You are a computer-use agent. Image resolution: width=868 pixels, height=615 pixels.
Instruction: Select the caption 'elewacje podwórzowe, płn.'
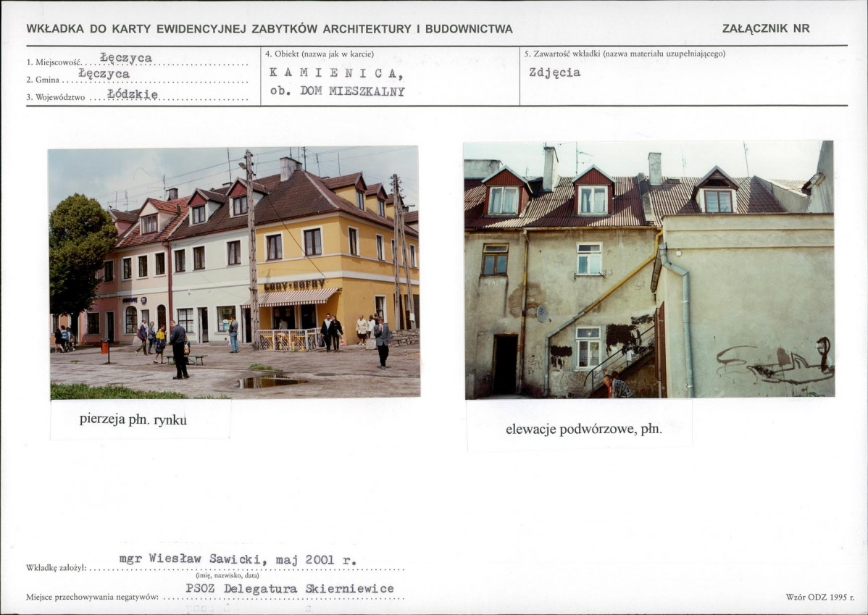tap(583, 429)
